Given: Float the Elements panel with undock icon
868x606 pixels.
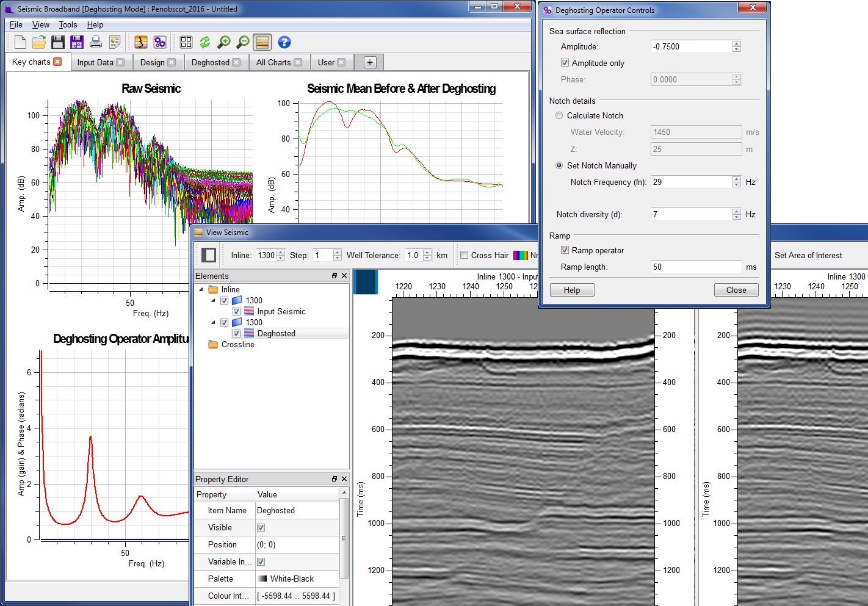Looking at the screenshot, I should point(335,276).
